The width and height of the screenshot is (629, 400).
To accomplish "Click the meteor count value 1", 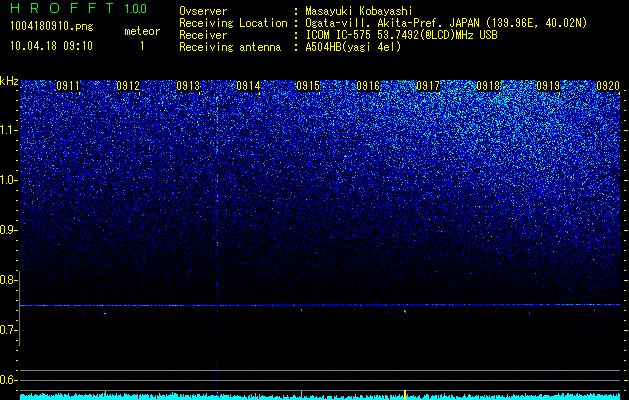I will [x=142, y=46].
